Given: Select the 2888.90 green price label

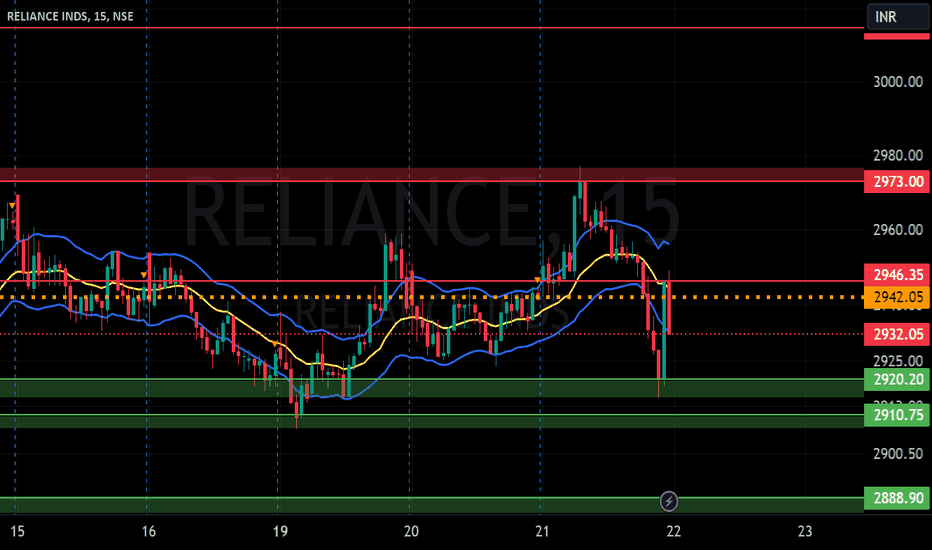Looking at the screenshot, I should coord(897,498).
